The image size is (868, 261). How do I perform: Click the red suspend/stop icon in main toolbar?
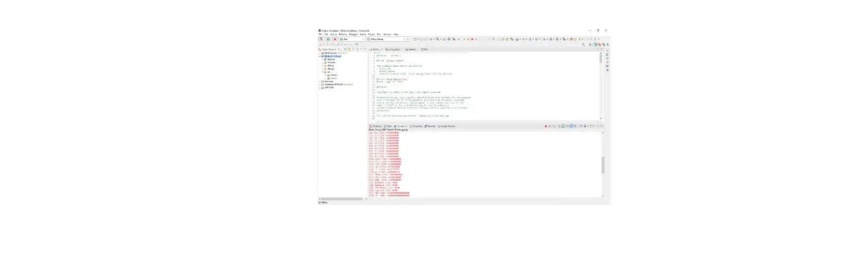coord(472,39)
